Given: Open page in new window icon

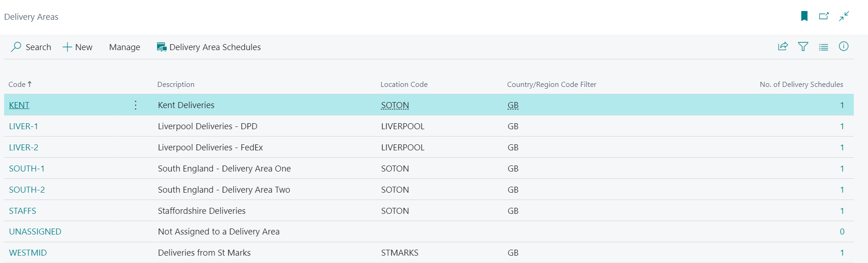Looking at the screenshot, I should pos(824,17).
